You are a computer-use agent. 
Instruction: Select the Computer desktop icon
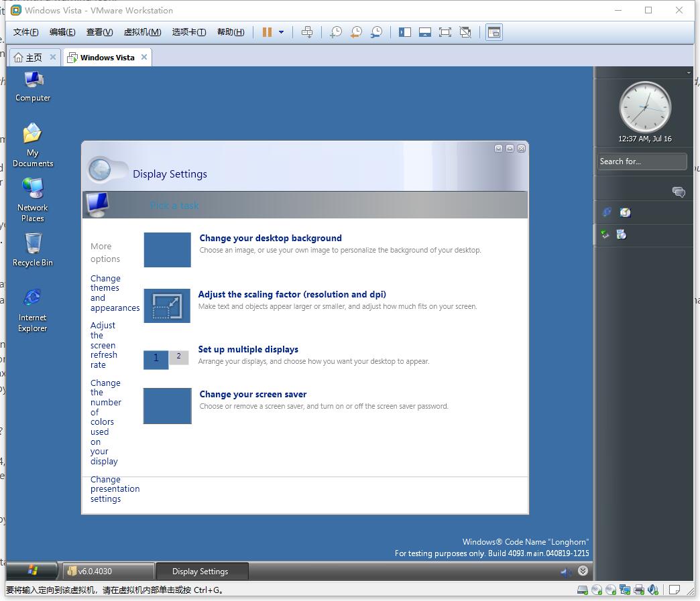[33, 87]
